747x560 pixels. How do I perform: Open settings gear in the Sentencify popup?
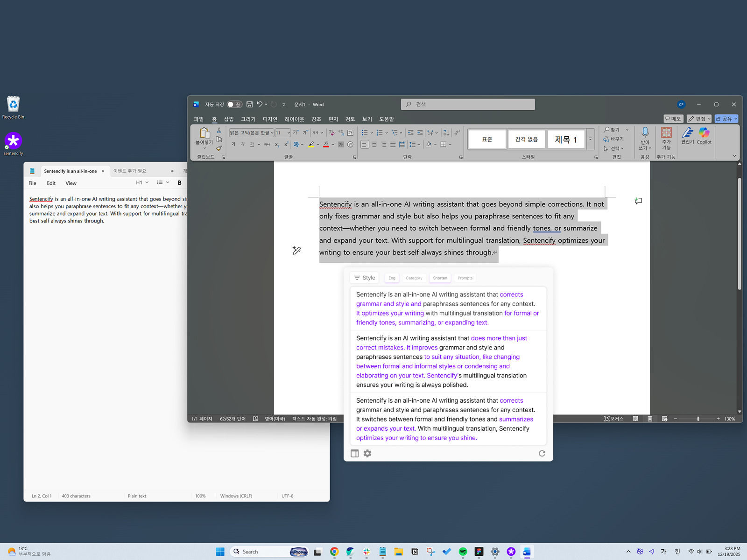[367, 453]
